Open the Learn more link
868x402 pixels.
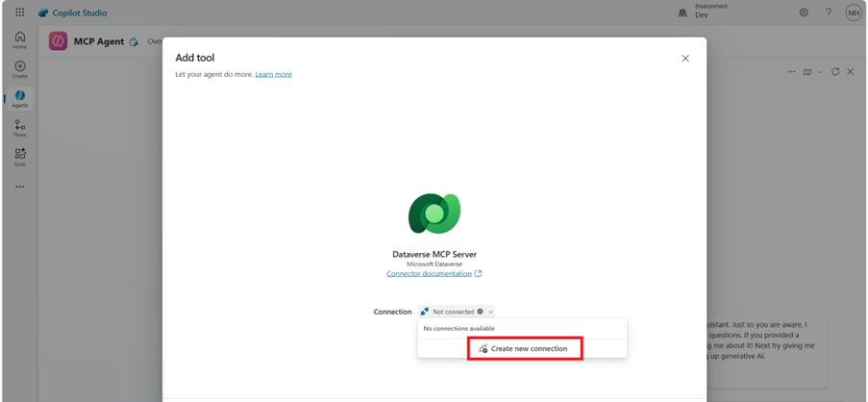[273, 74]
